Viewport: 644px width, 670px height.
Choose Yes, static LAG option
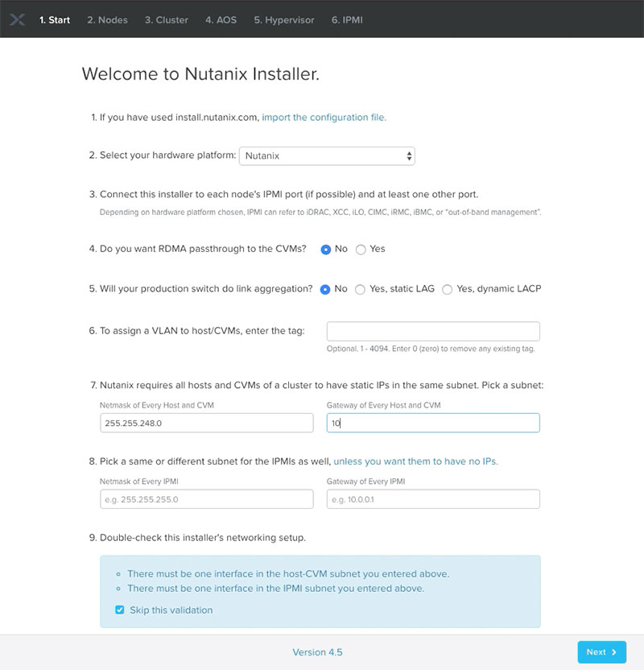[x=361, y=289]
